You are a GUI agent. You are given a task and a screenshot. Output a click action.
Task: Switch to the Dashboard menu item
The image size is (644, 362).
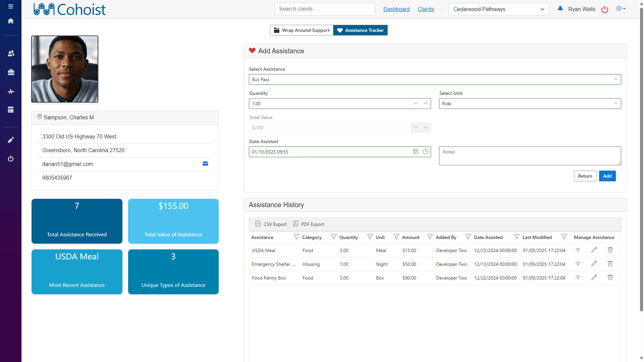coord(396,9)
